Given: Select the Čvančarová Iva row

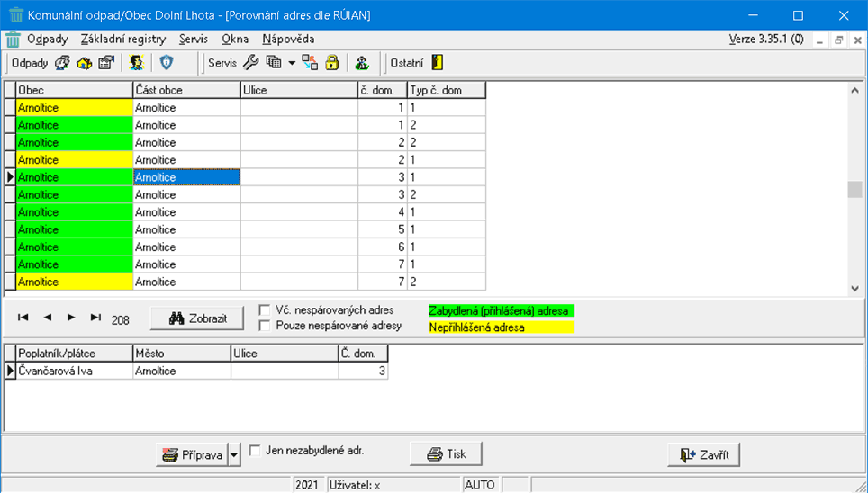Looking at the screenshot, I should click(72, 371).
